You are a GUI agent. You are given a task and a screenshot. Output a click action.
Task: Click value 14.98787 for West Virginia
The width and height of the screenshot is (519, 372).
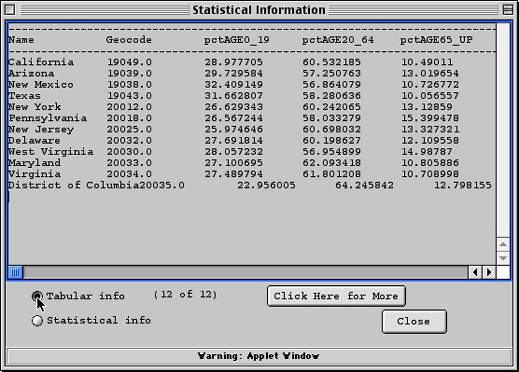pyautogui.click(x=427, y=152)
